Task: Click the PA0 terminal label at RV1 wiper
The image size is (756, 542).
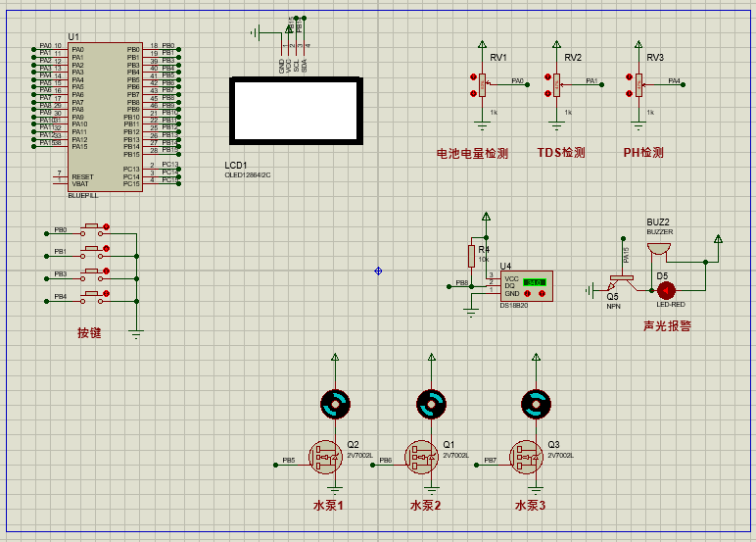Action: coord(518,81)
